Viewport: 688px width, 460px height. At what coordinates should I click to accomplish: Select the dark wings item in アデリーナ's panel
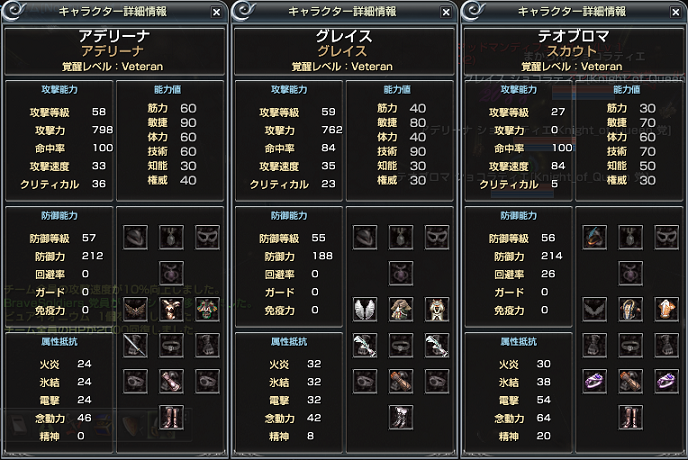pyautogui.click(x=135, y=309)
